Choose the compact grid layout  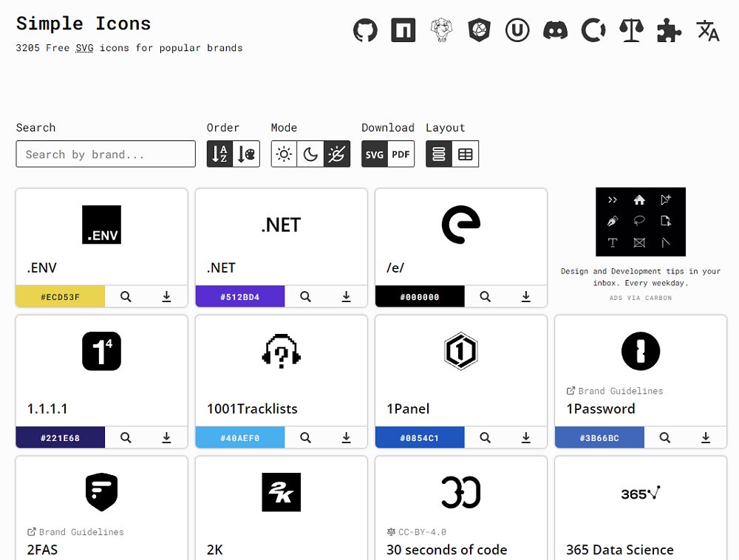click(466, 154)
